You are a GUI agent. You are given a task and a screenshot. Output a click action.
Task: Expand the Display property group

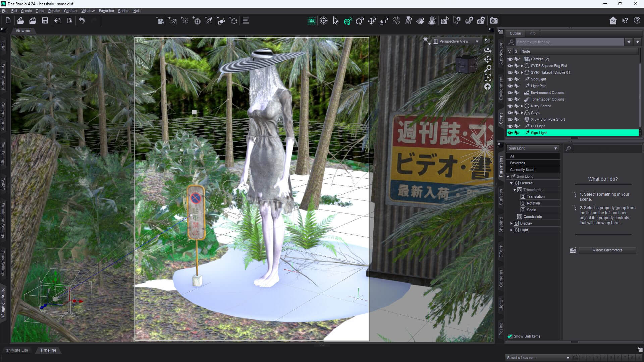tap(512, 223)
